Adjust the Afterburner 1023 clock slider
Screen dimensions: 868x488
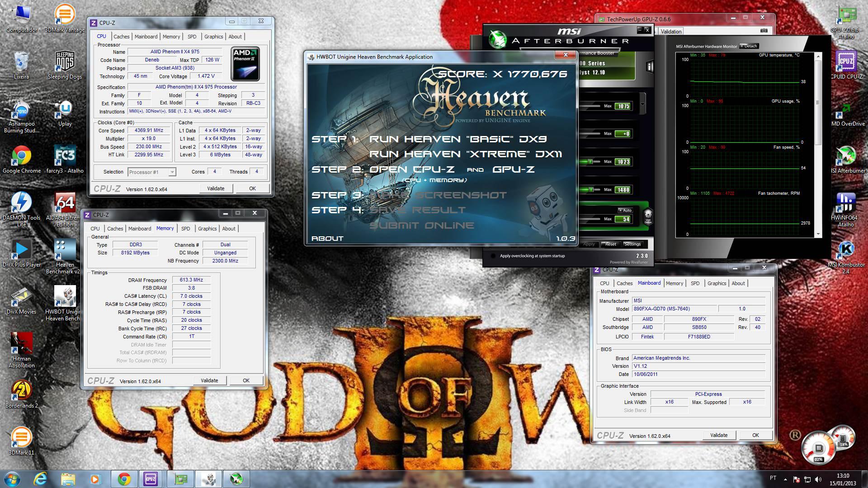590,161
